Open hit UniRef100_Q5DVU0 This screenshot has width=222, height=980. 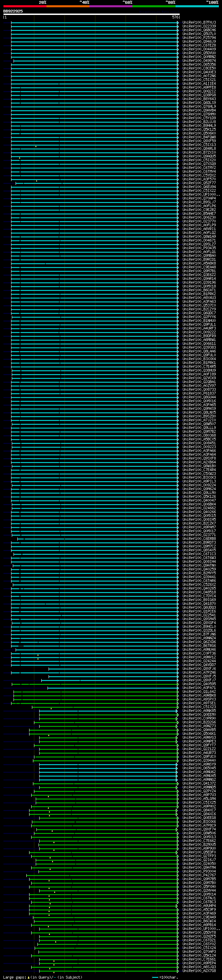pos(199,53)
